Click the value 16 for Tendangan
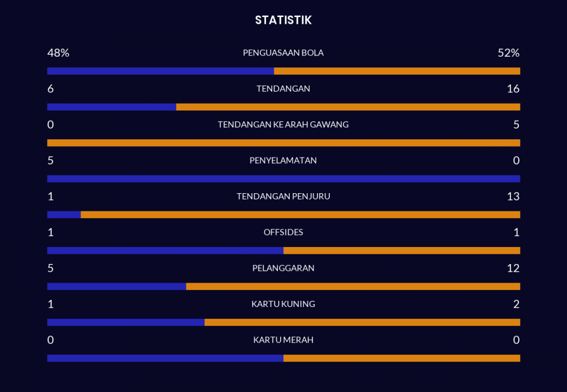567x392 pixels. [513, 89]
